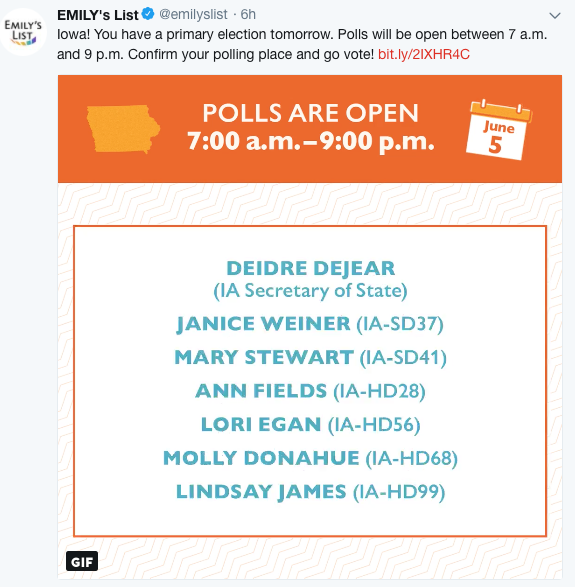This screenshot has width=575, height=587.
Task: Click the 6h tweet timestamp
Action: click(248, 15)
